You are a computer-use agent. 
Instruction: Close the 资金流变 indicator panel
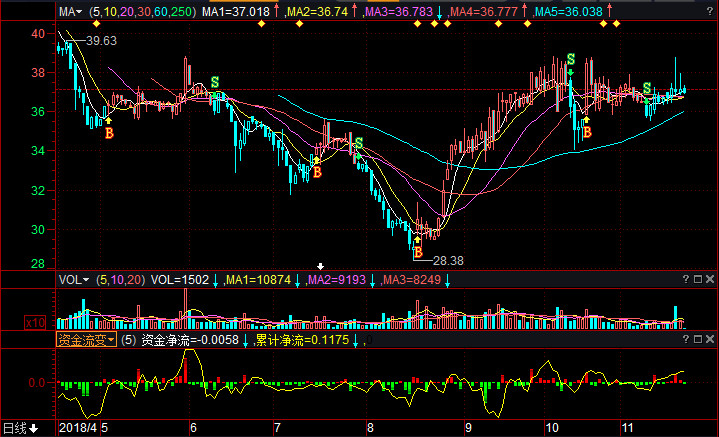[710, 339]
